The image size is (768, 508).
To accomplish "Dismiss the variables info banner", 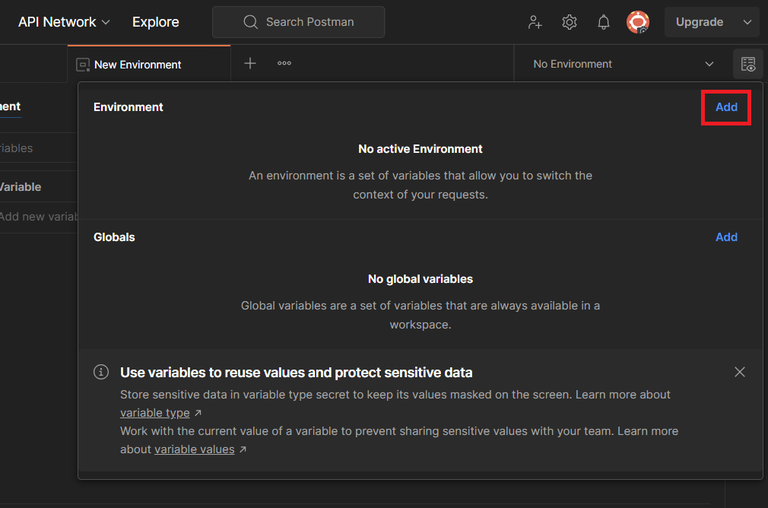I will (x=740, y=372).
